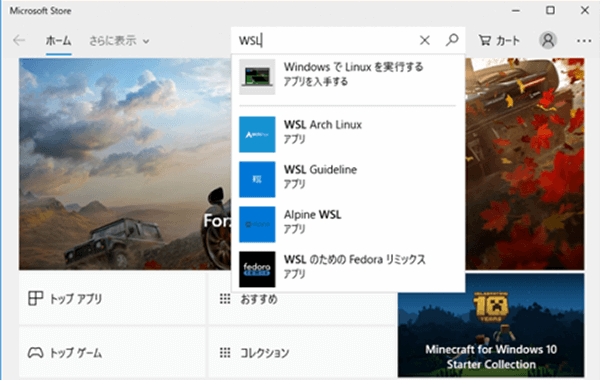
Task: Switch to the ホーム tab
Action: 59,41
